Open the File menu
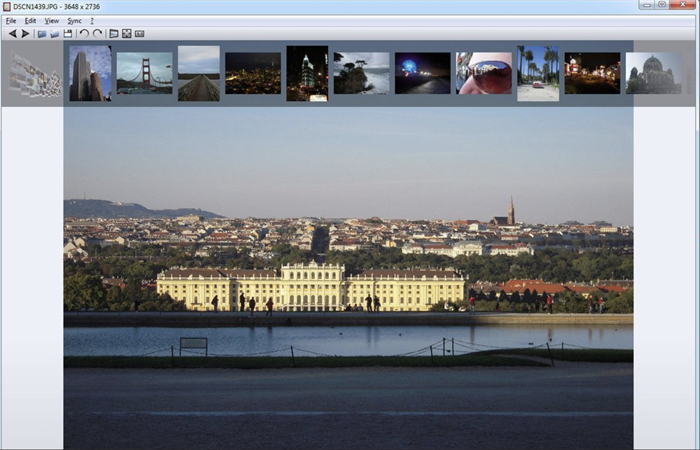The height and width of the screenshot is (450, 700). point(11,20)
